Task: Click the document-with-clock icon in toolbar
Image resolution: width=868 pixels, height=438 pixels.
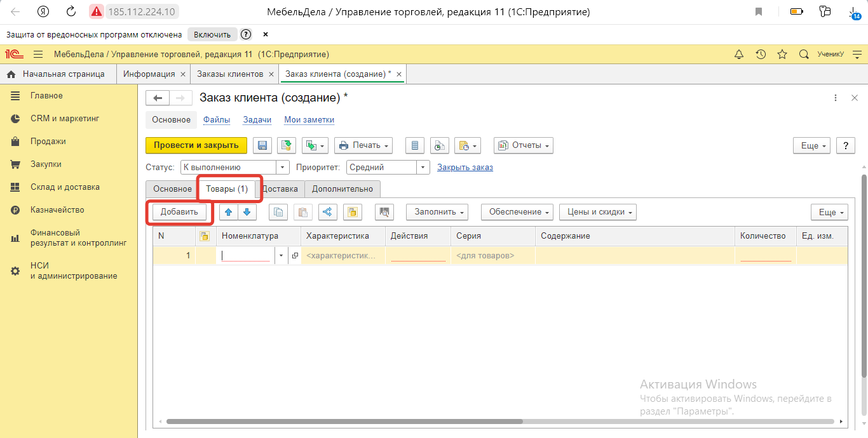Action: coord(439,145)
